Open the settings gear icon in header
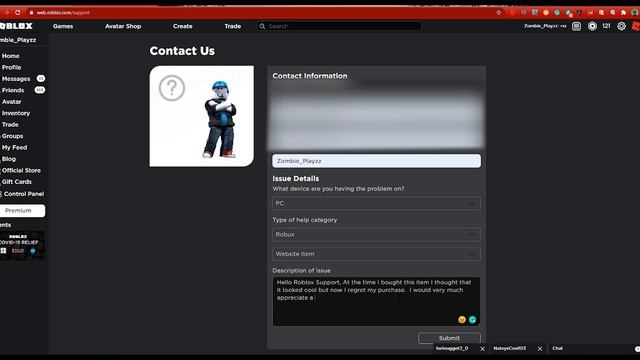Image resolution: width=640 pixels, height=360 pixels. tap(621, 26)
